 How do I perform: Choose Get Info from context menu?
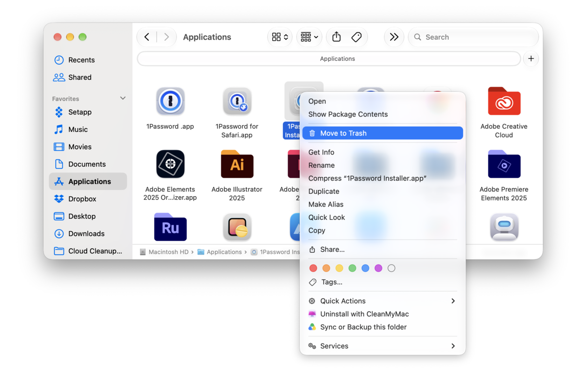point(382,152)
